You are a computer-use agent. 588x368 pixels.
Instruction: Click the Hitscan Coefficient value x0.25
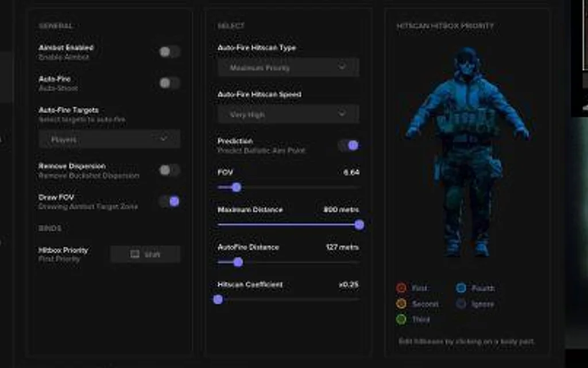(349, 285)
